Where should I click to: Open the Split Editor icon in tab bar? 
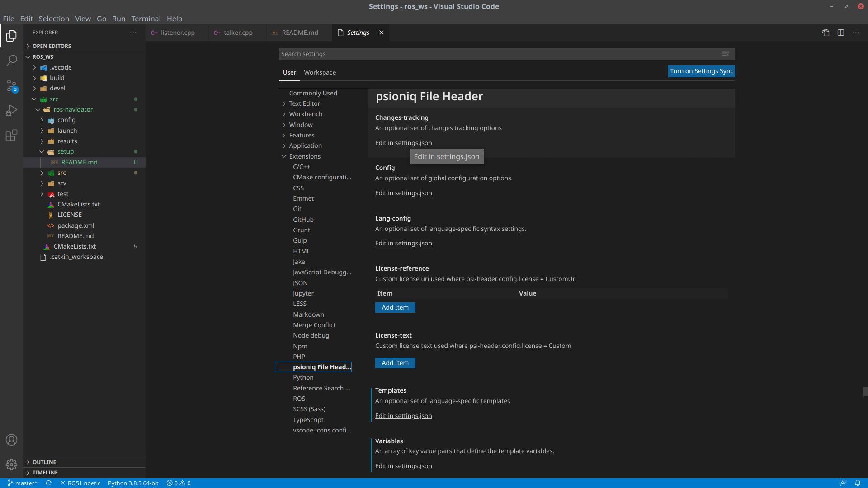[x=840, y=33]
